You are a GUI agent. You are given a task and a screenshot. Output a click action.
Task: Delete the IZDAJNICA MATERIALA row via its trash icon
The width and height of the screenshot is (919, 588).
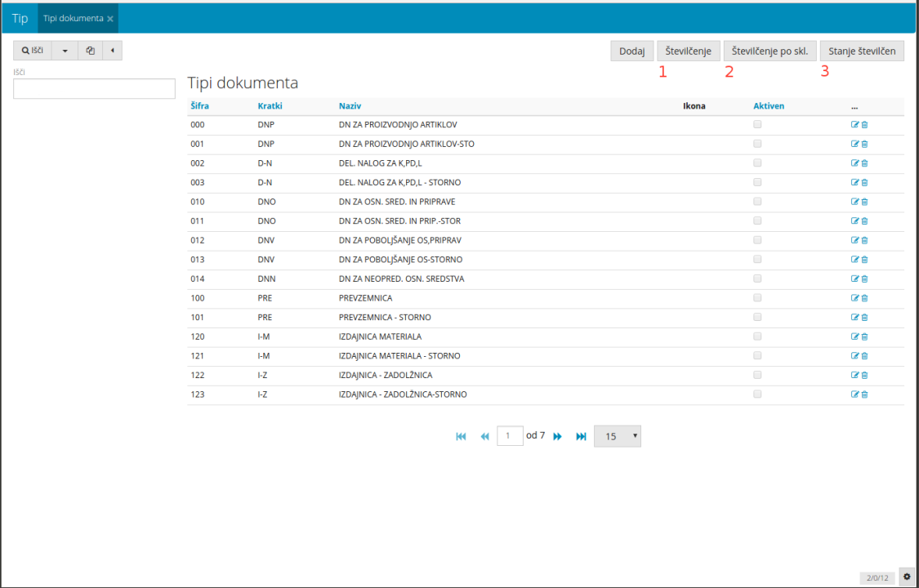pyautogui.click(x=864, y=336)
